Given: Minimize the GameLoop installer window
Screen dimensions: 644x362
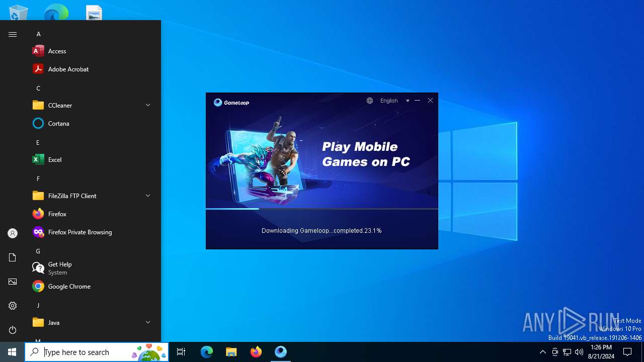Looking at the screenshot, I should (x=417, y=101).
